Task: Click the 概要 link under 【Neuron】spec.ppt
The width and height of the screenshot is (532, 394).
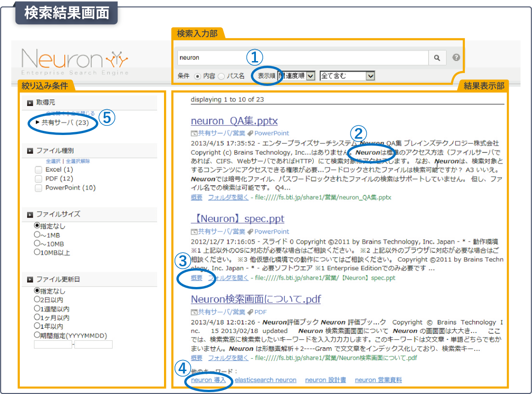Action: 196,278
